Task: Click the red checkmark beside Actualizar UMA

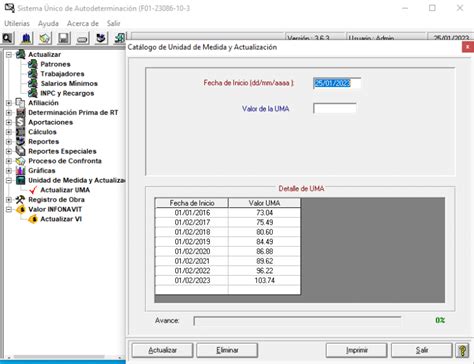Action: click(33, 190)
